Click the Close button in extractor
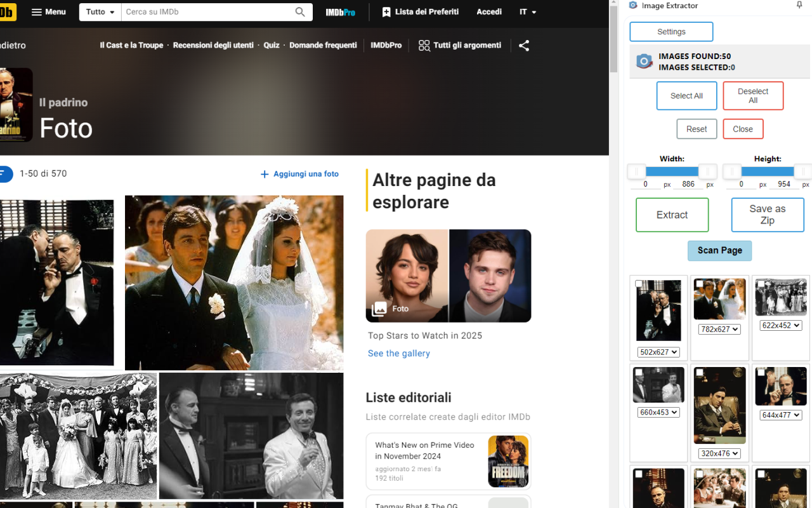This screenshot has height=508, width=812. [743, 129]
